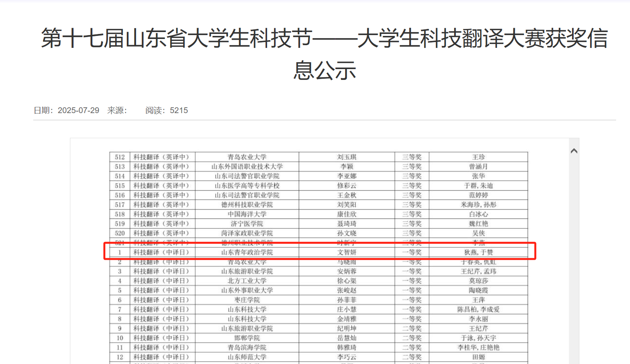Select the 枣庄学院 cell in row 6
The height and width of the screenshot is (364, 630).
point(247,300)
